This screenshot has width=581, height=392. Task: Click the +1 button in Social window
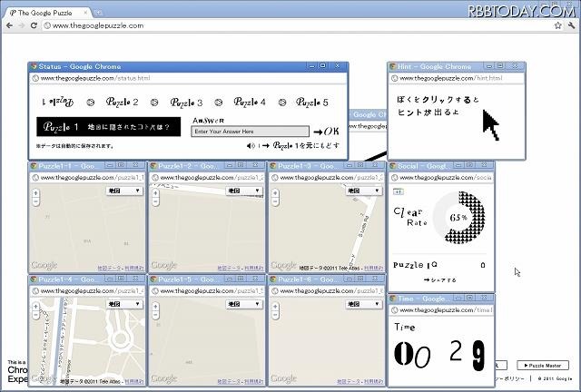pyautogui.click(x=398, y=191)
